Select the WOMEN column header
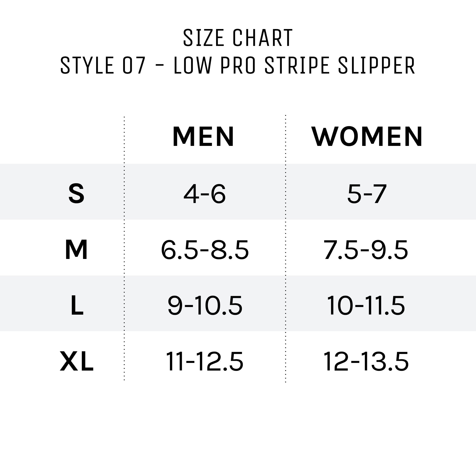The height and width of the screenshot is (476, 476). point(367,136)
